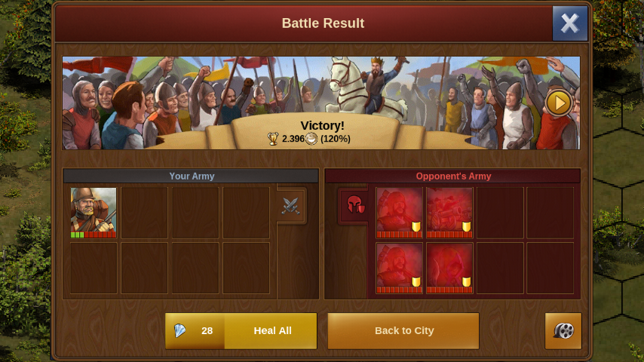
Task: Select defeated cannon unit in opponent's army
Action: (449, 213)
